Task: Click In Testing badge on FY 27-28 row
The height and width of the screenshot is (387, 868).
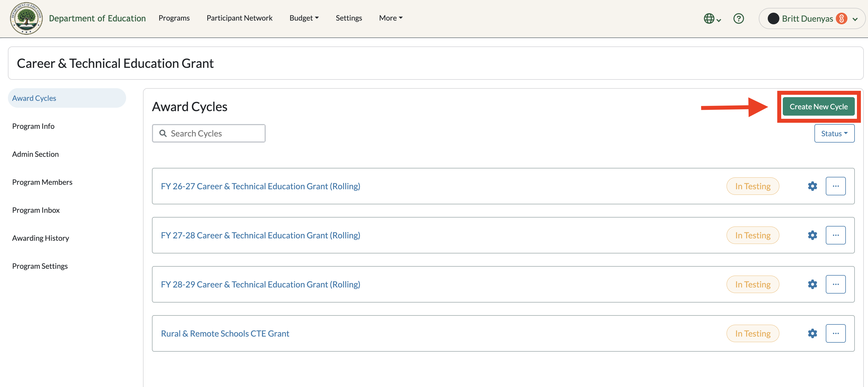Action: tap(753, 235)
